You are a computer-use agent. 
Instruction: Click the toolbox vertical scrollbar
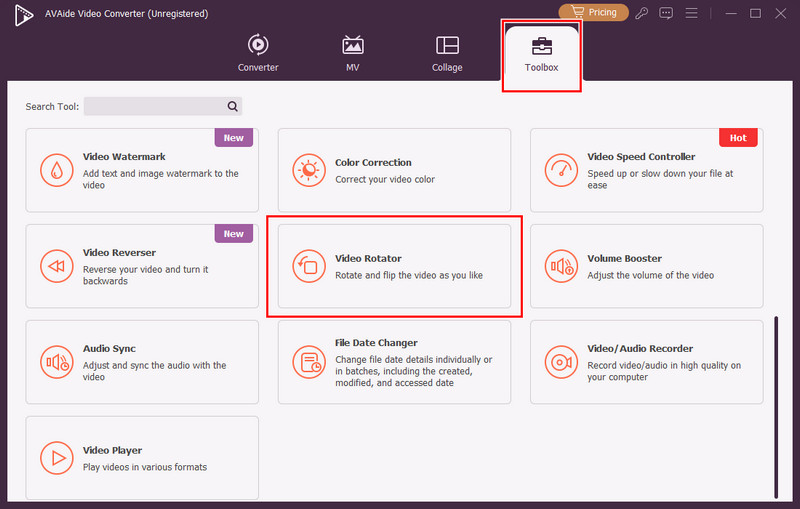(x=776, y=407)
